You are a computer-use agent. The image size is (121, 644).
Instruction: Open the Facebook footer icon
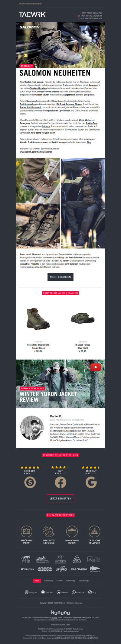[74, 592]
